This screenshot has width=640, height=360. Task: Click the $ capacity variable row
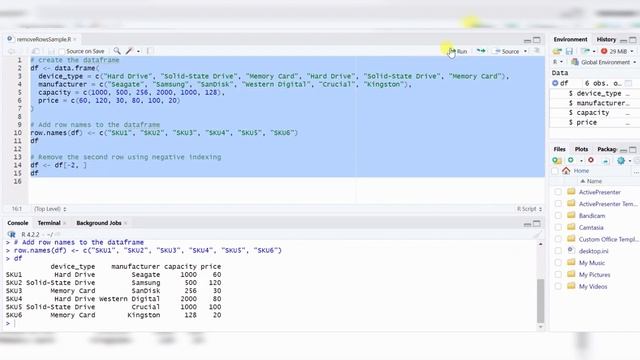click(x=595, y=113)
